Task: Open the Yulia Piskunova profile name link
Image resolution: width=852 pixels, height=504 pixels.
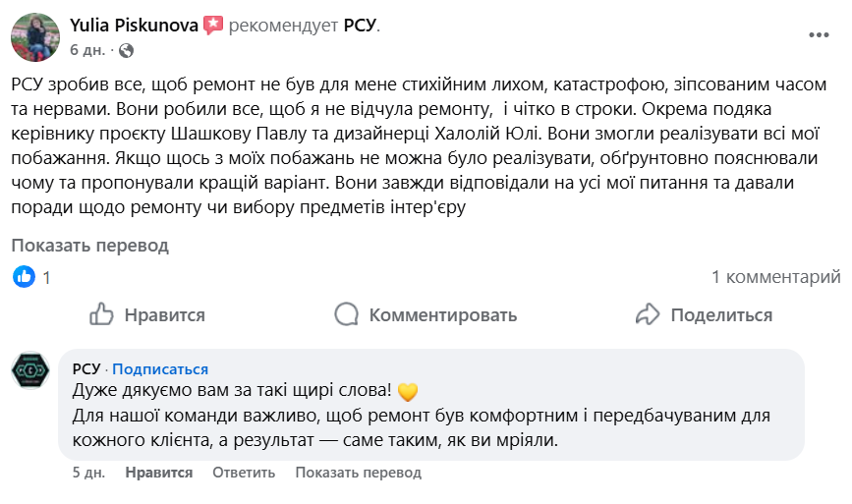Action: coord(134,25)
